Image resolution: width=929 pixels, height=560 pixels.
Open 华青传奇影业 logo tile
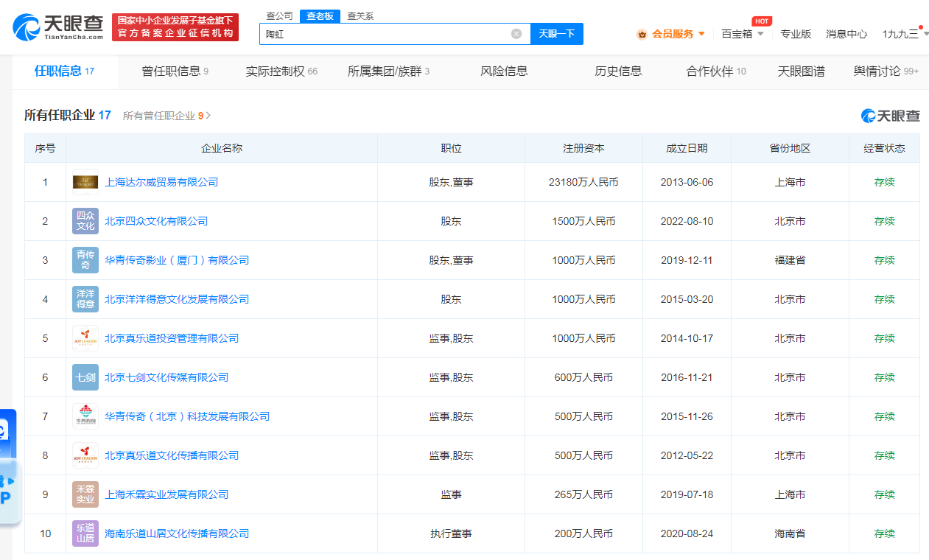click(x=85, y=260)
